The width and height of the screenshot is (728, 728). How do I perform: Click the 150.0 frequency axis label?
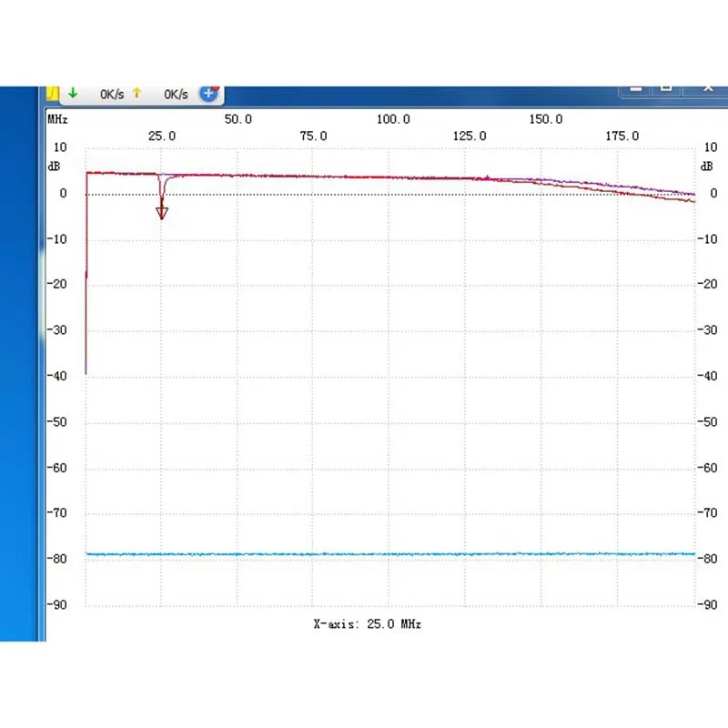pos(546,119)
